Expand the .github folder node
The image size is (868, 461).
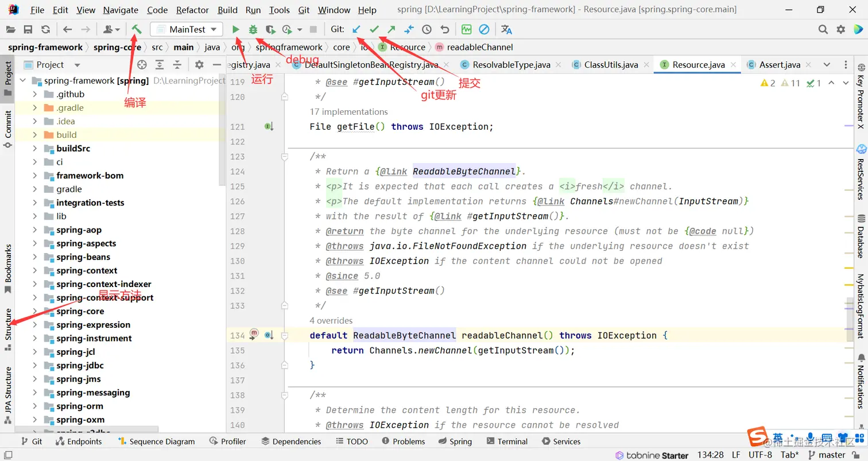point(34,94)
